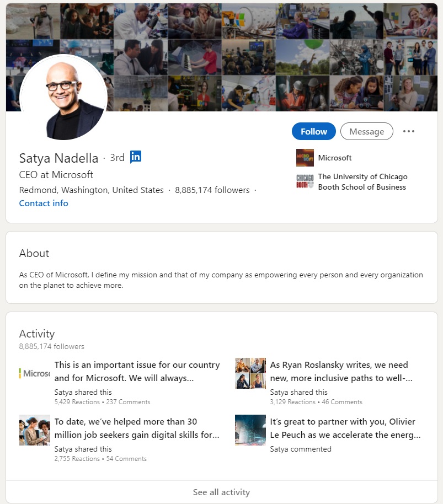Open the blue energy post thumbnail
The height and width of the screenshot is (504, 443).
(x=250, y=430)
